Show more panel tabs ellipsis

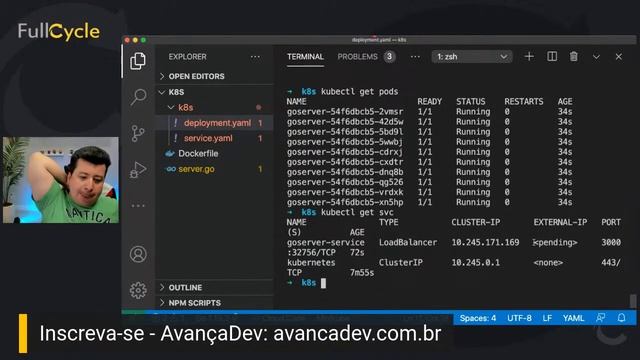[x=415, y=57]
